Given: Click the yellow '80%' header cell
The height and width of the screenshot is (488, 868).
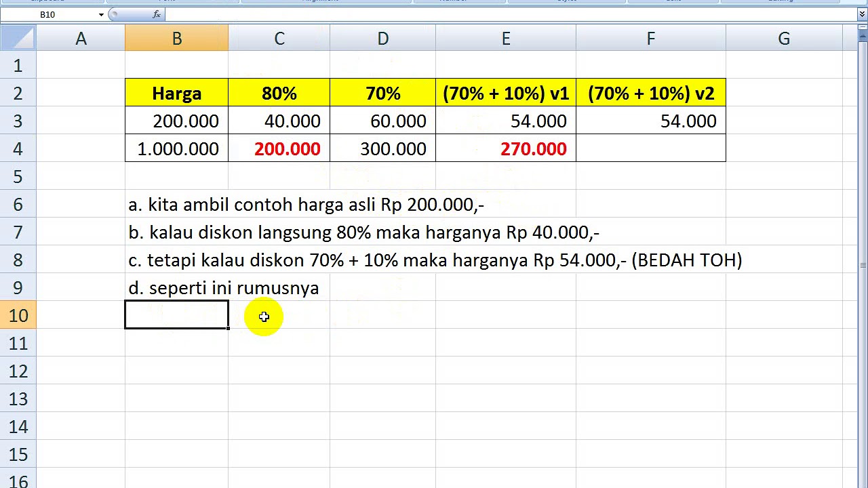Looking at the screenshot, I should coord(279,93).
